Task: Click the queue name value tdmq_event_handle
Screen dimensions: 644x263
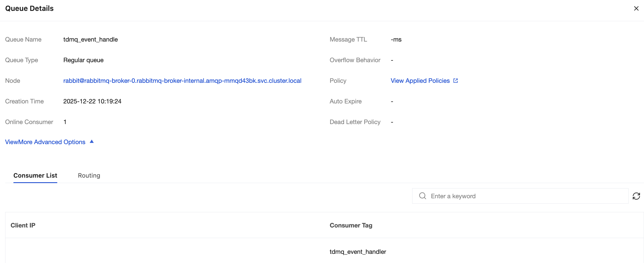Action: coord(90,40)
